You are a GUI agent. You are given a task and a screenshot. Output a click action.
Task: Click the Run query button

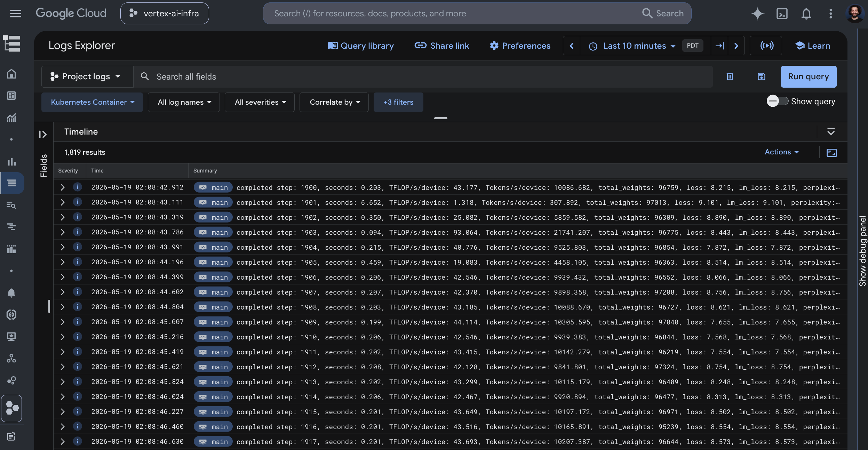(x=809, y=77)
